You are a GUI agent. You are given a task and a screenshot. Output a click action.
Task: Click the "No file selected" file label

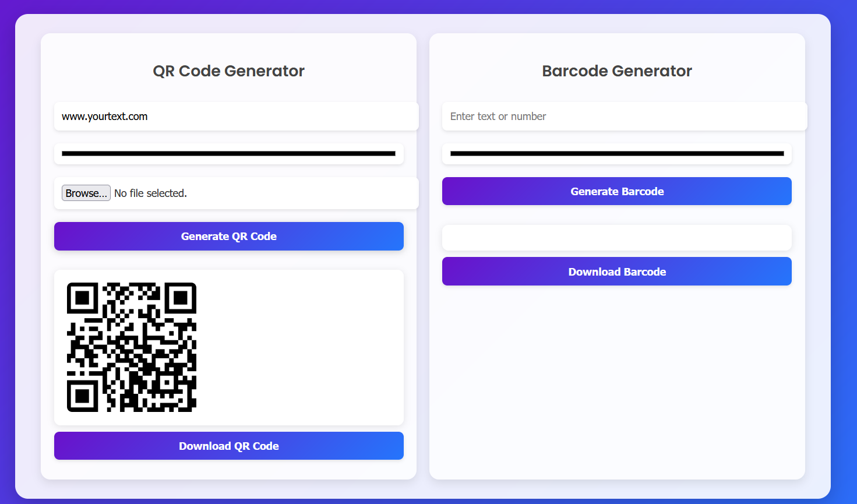point(150,193)
